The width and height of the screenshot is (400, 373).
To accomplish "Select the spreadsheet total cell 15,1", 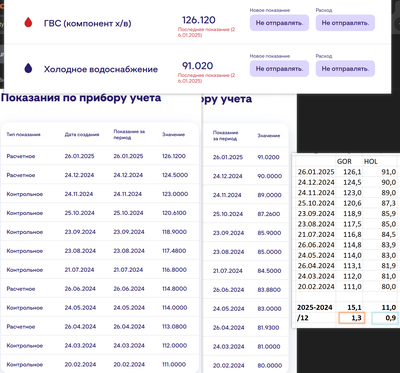I will (355, 307).
